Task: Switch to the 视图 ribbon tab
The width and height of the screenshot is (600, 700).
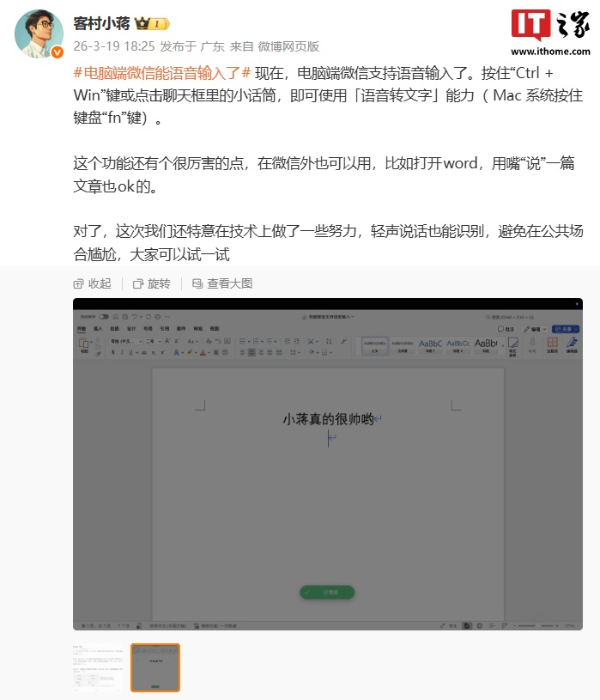Action: [x=215, y=329]
